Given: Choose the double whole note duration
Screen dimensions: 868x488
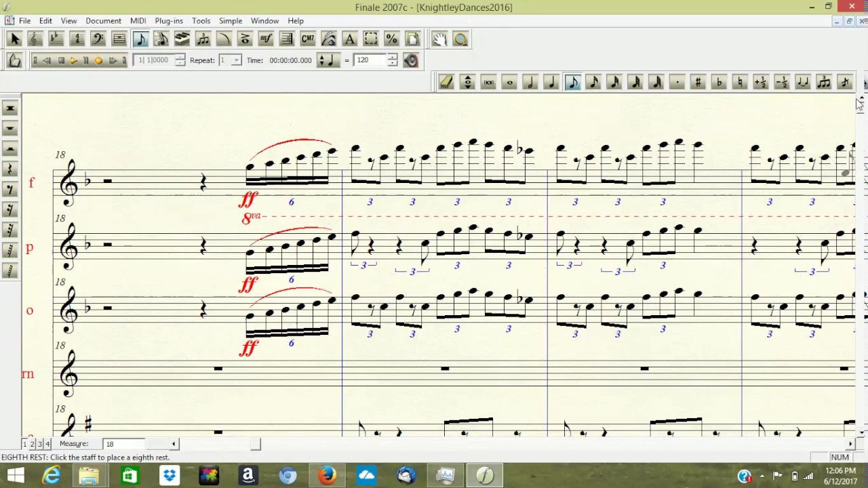Looking at the screenshot, I should click(488, 82).
